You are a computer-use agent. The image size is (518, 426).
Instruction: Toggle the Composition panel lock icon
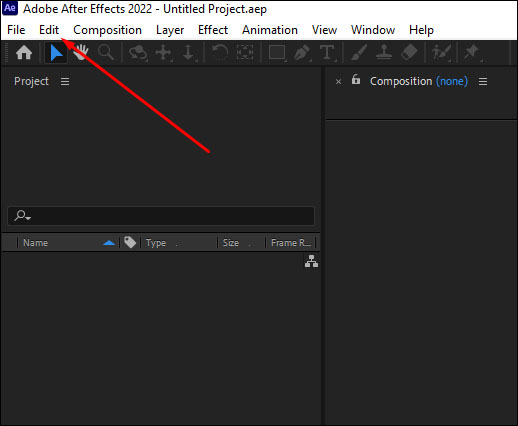[x=356, y=80]
